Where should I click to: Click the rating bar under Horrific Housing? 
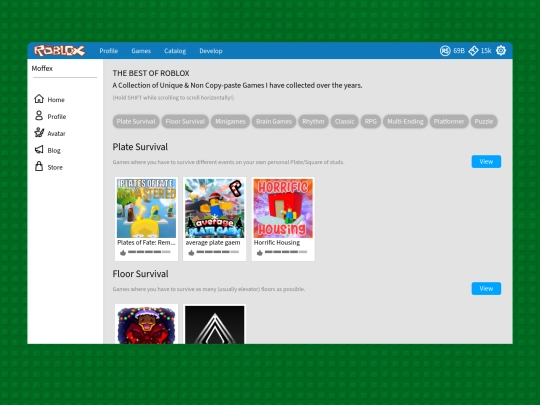(x=285, y=252)
